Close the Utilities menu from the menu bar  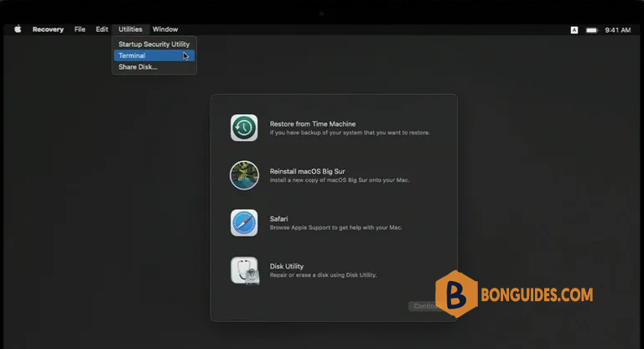[130, 29]
